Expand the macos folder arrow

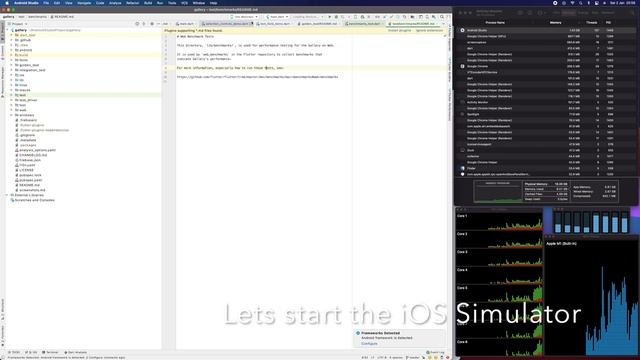click(x=11, y=90)
